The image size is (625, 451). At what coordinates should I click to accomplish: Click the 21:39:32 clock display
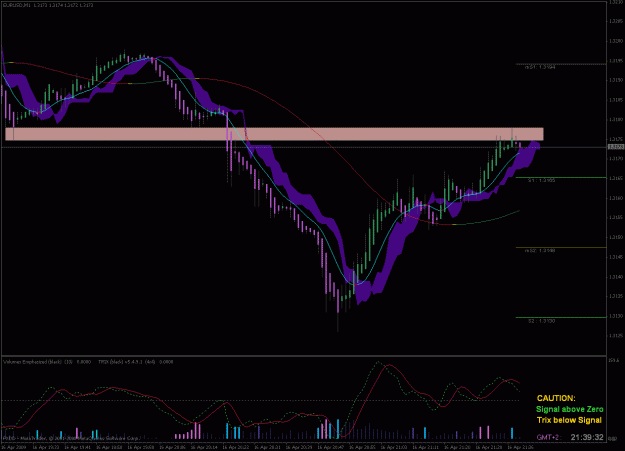coord(587,437)
